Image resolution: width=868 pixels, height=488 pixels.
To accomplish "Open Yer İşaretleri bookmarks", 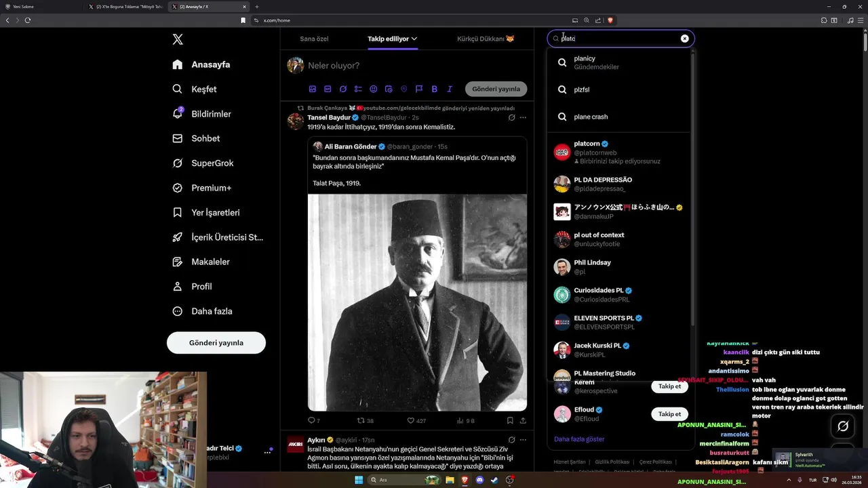I will [x=206, y=212].
